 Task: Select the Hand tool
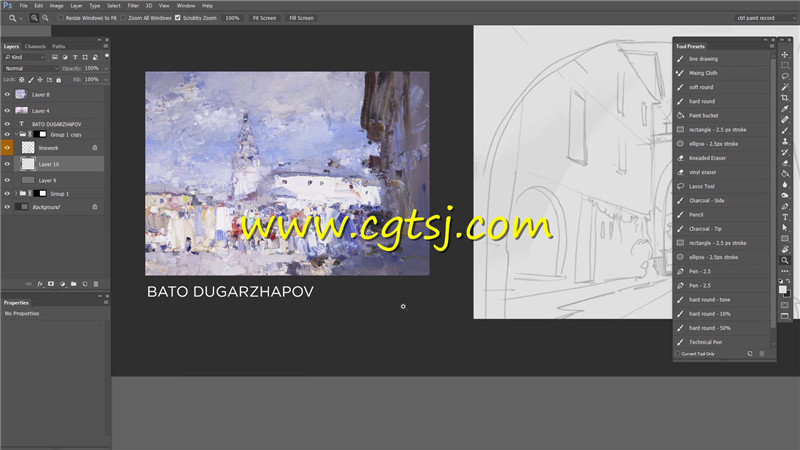(785, 249)
